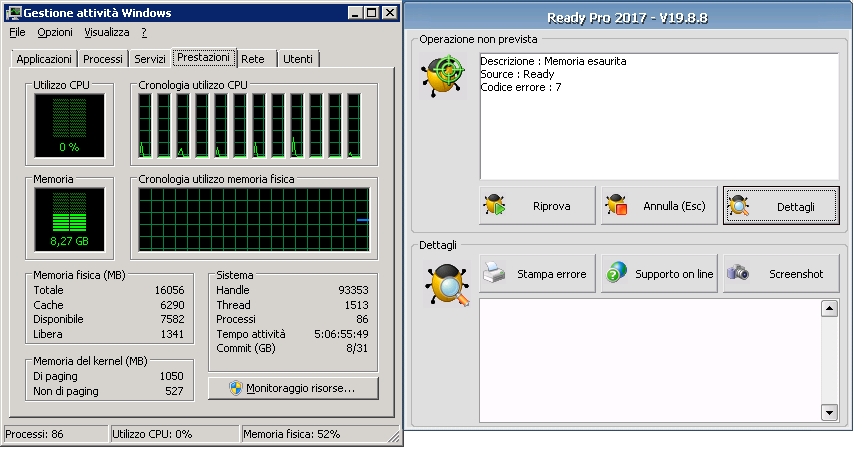This screenshot has width=866, height=457.
Task: Click 'Descrizione : Memoria esaurita' text
Action: tap(553, 61)
